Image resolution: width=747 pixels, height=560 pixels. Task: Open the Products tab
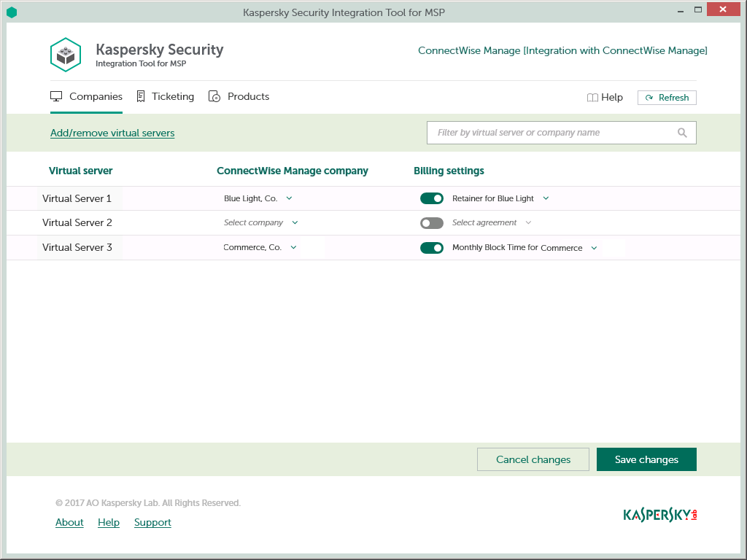pyautogui.click(x=239, y=96)
